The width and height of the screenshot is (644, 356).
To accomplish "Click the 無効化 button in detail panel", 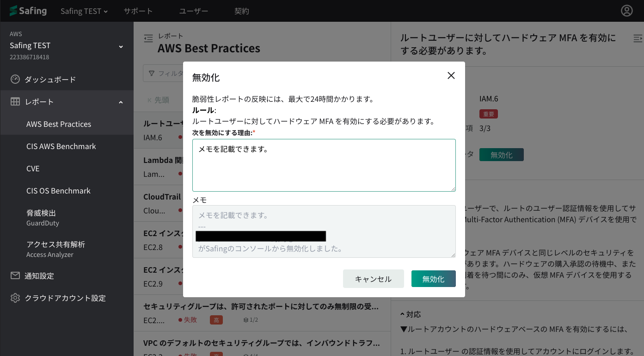I will (502, 155).
